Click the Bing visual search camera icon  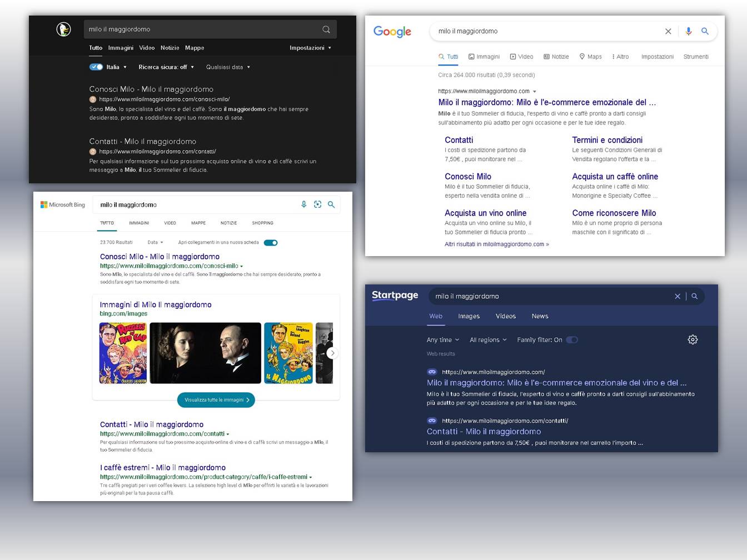[x=317, y=204]
